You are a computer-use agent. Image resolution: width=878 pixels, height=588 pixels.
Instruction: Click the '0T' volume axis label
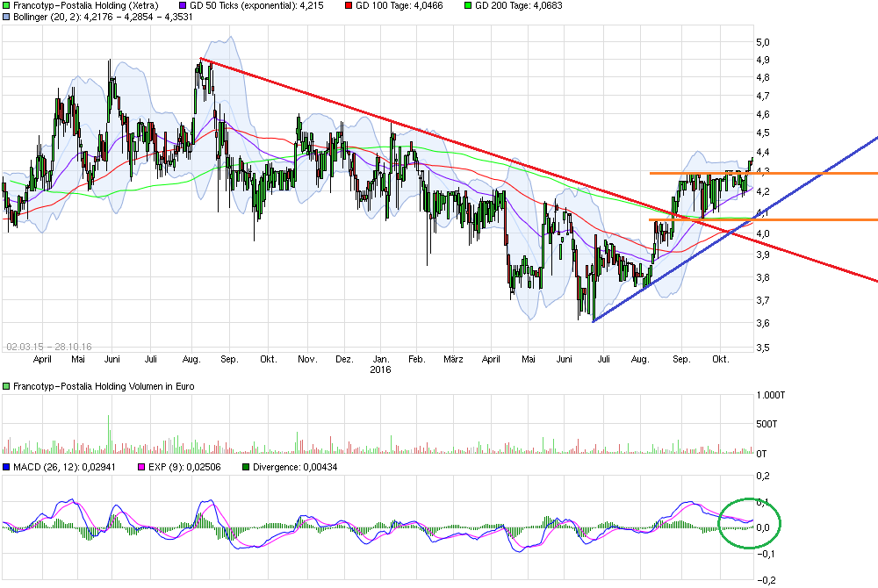761,453
